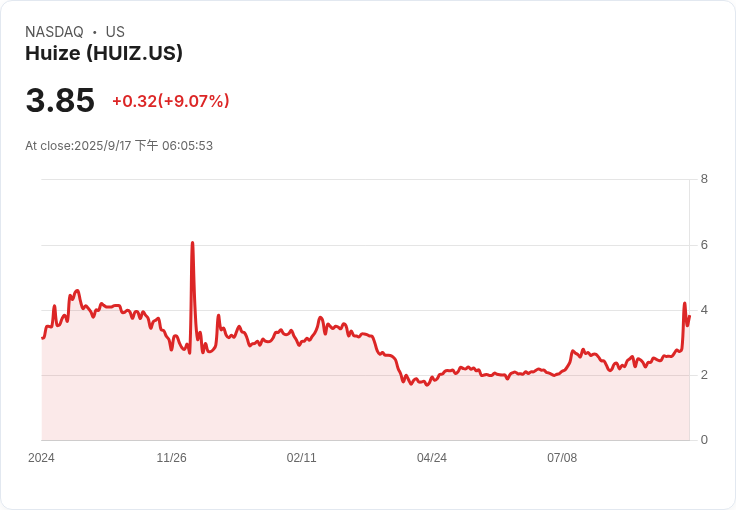Click the 11/26 spike peak on chart
This screenshot has width=736, height=510.
[192, 243]
